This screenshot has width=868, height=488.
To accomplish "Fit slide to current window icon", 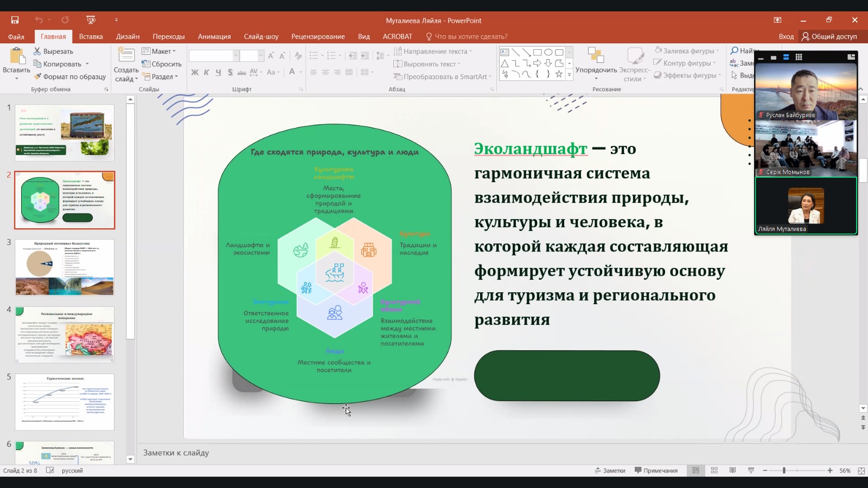I will (861, 471).
